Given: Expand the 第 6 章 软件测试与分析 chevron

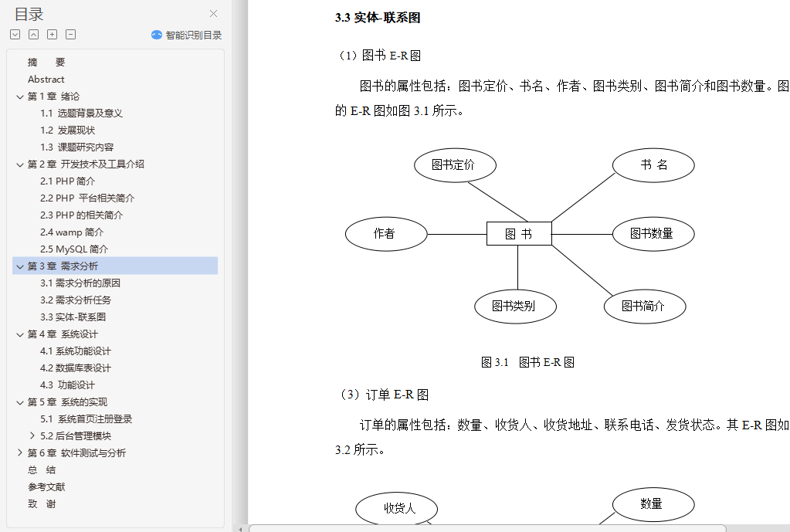Looking at the screenshot, I should coord(20,453).
